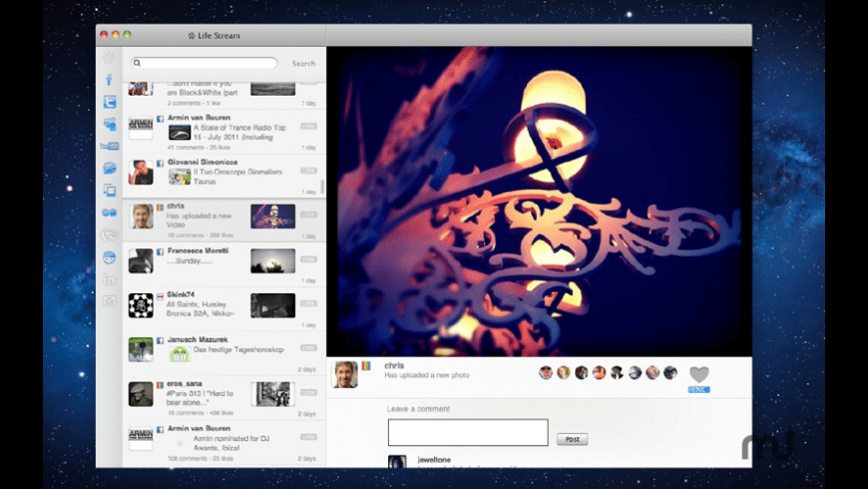Viewport: 868px width, 489px height.
Task: Select the '#Paris 313' post text
Action: click(200, 397)
